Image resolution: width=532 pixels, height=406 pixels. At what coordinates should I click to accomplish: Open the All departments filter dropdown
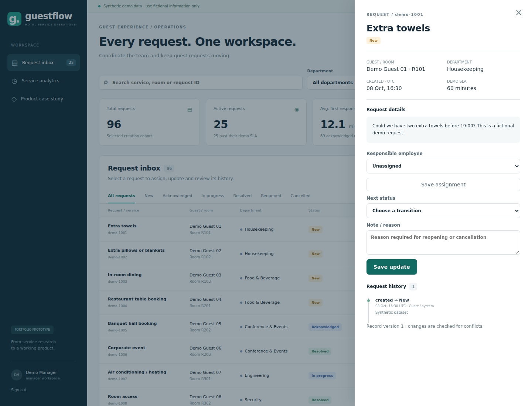[331, 83]
